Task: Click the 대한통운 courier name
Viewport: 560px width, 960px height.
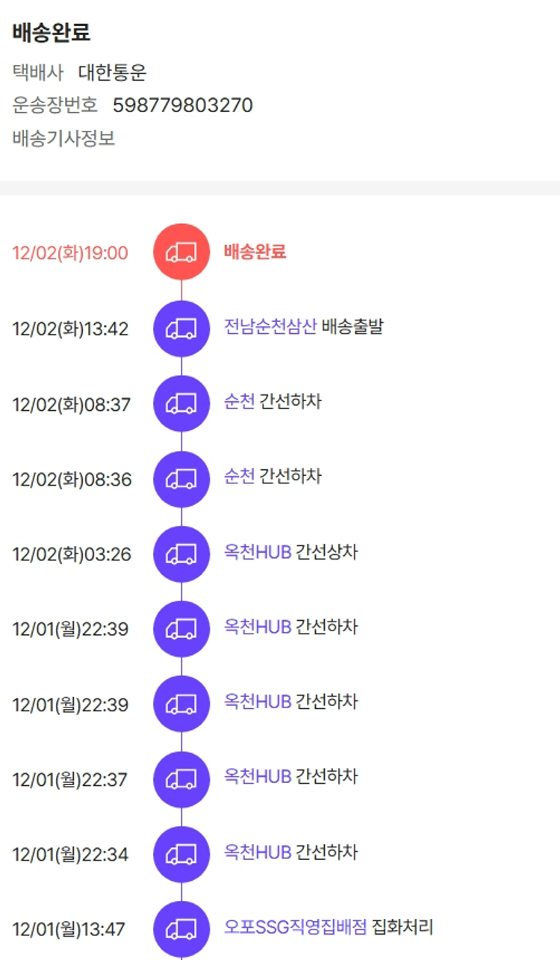Action: tap(113, 72)
